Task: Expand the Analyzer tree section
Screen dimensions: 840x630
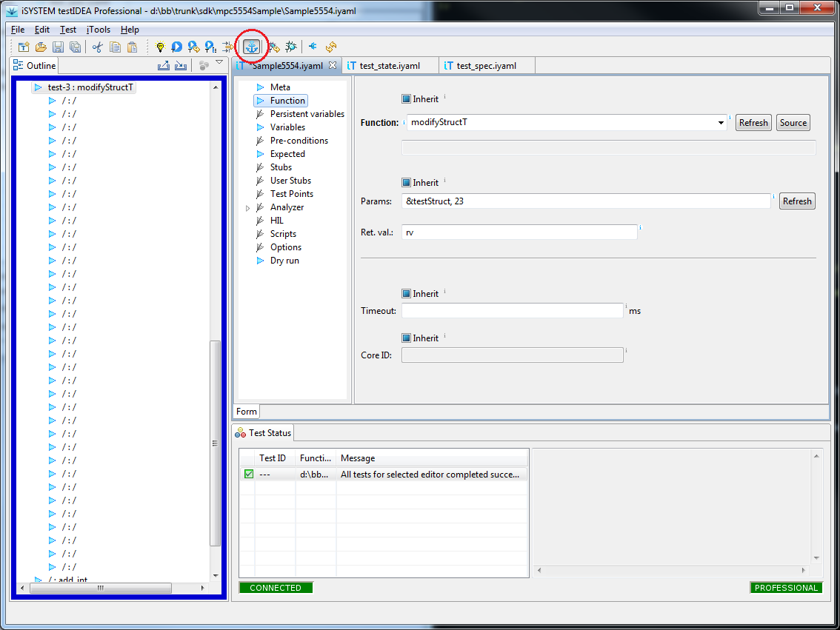Action: point(248,208)
